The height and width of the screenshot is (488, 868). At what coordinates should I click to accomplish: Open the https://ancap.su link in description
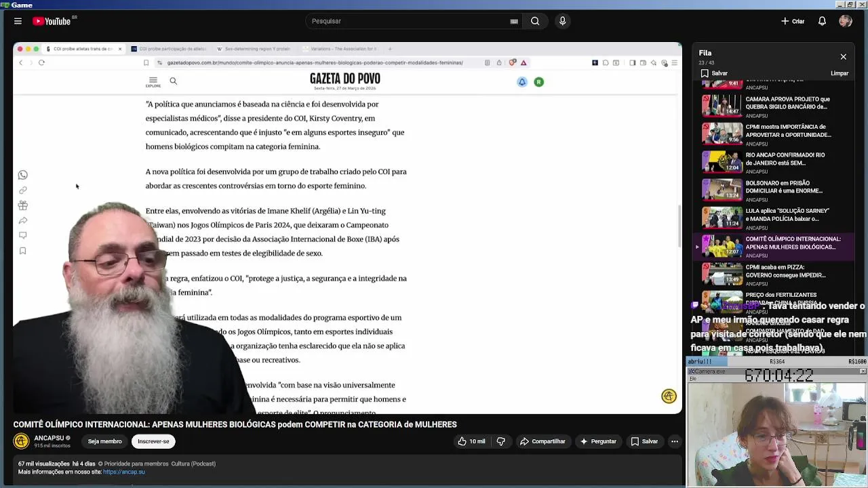click(x=124, y=472)
